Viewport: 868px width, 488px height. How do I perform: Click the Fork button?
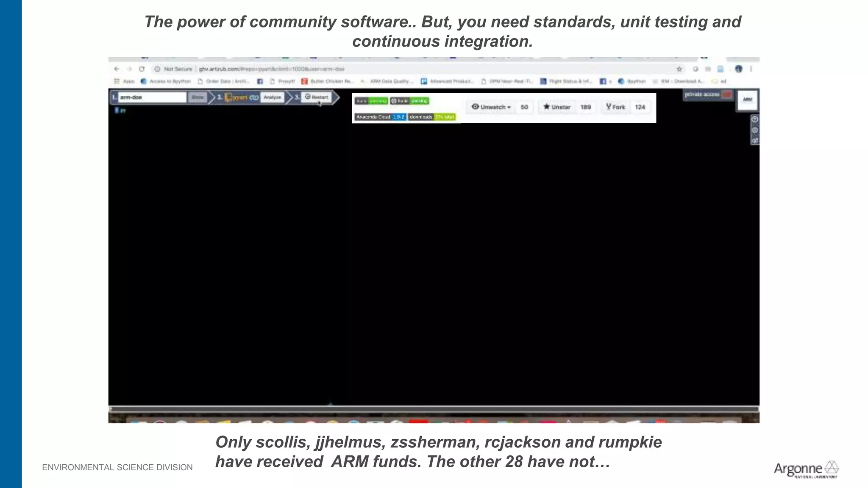[x=616, y=107]
